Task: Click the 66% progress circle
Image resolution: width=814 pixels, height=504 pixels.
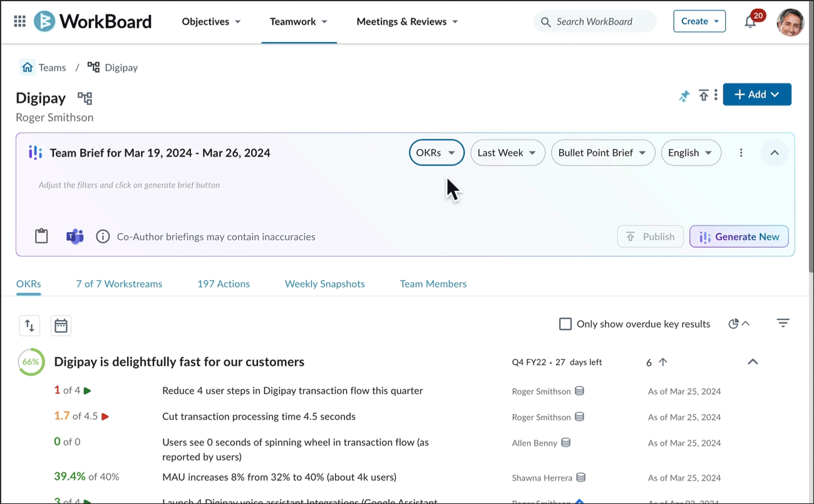Action: click(31, 362)
